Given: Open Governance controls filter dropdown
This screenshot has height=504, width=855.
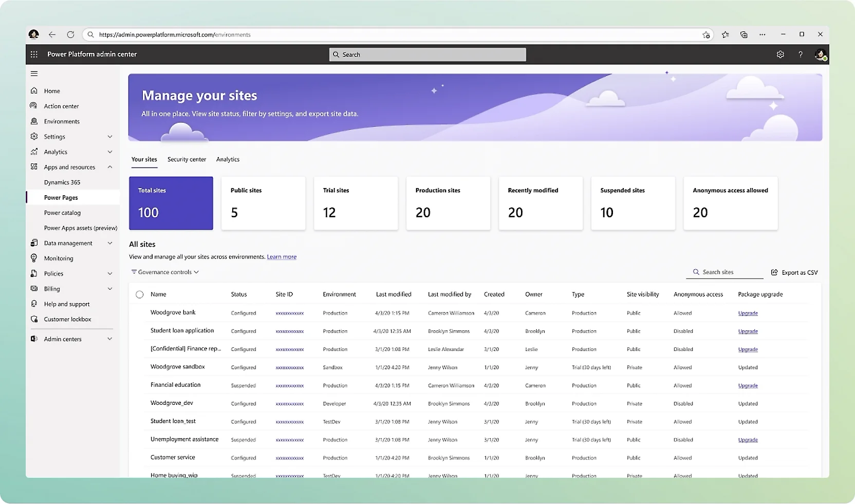Looking at the screenshot, I should (165, 272).
